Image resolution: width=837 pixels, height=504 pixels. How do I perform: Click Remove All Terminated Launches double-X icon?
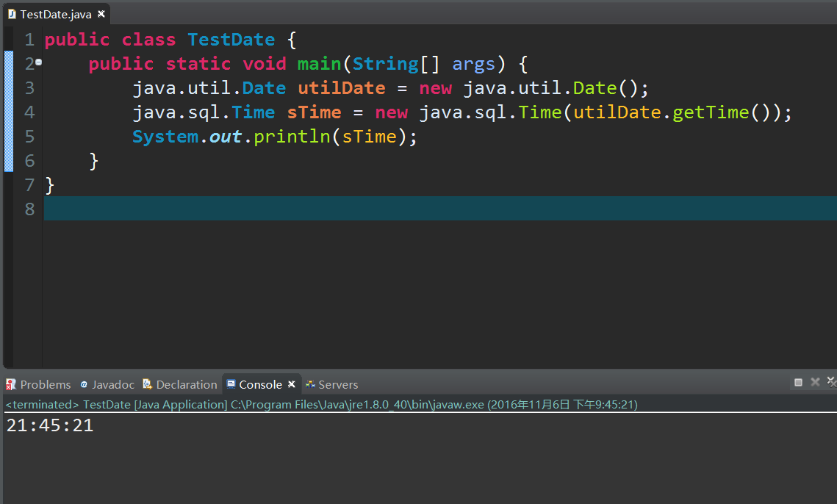[832, 381]
